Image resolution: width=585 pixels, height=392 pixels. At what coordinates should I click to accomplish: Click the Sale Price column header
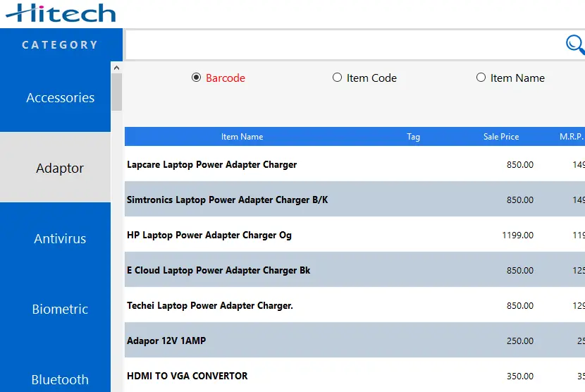500,137
